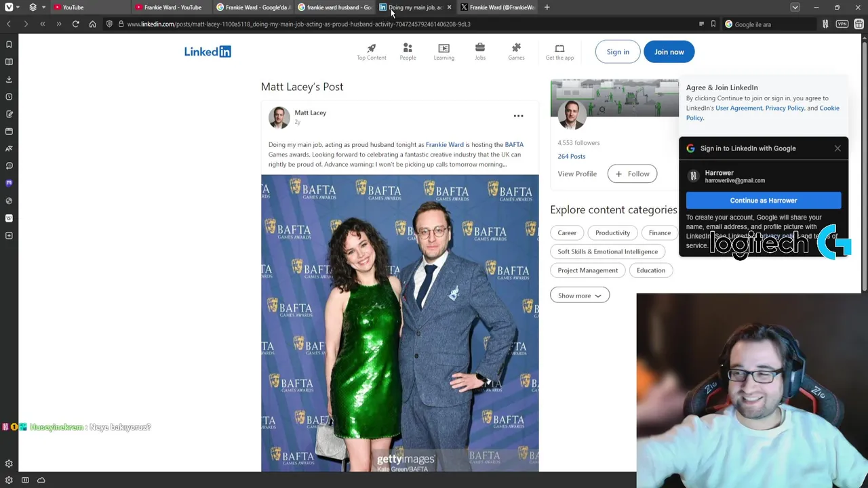Expand the tab list dropdown arrow
Image resolution: width=868 pixels, height=488 pixels.
tap(795, 7)
